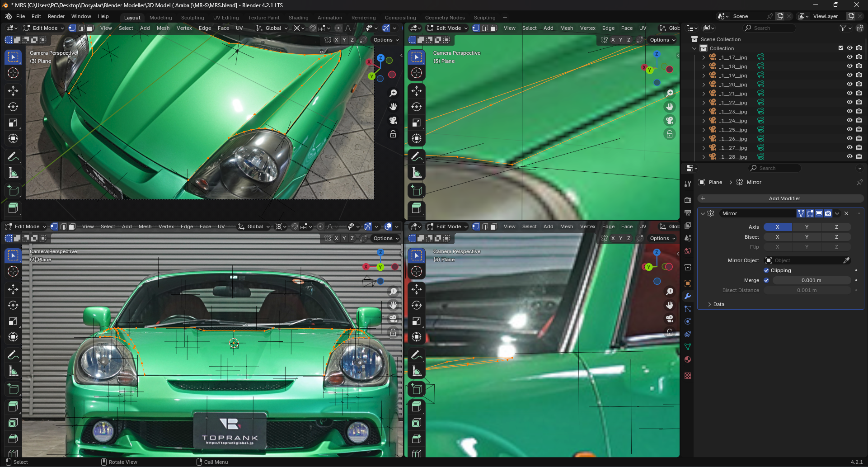The width and height of the screenshot is (868, 467).
Task: Open the Texture properties checker tab
Action: (688, 376)
